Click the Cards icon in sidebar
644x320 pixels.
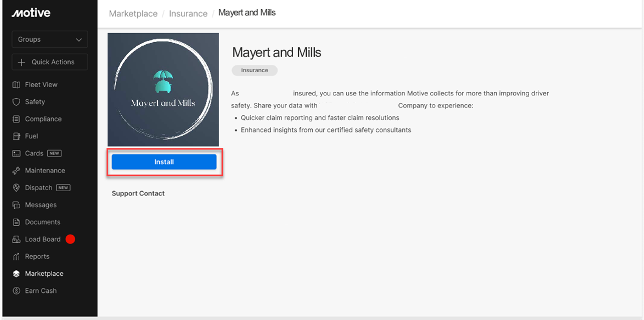(16, 153)
